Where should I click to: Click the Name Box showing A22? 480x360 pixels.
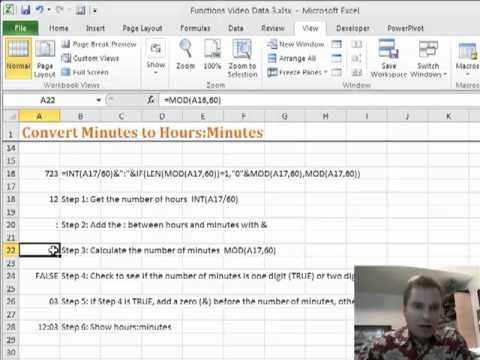tap(49, 100)
